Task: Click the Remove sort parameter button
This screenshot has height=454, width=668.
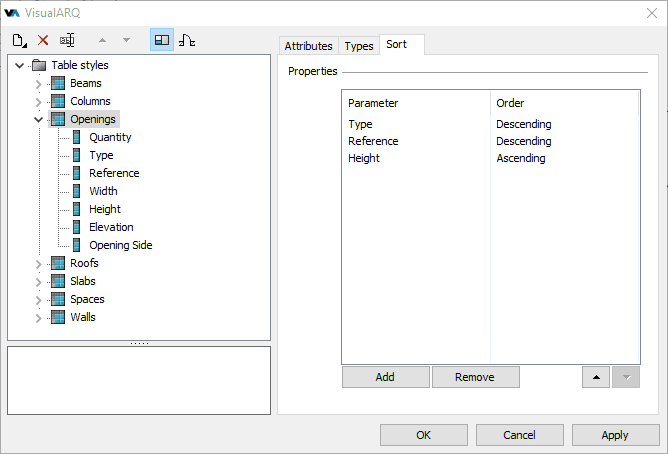Action: click(x=475, y=377)
